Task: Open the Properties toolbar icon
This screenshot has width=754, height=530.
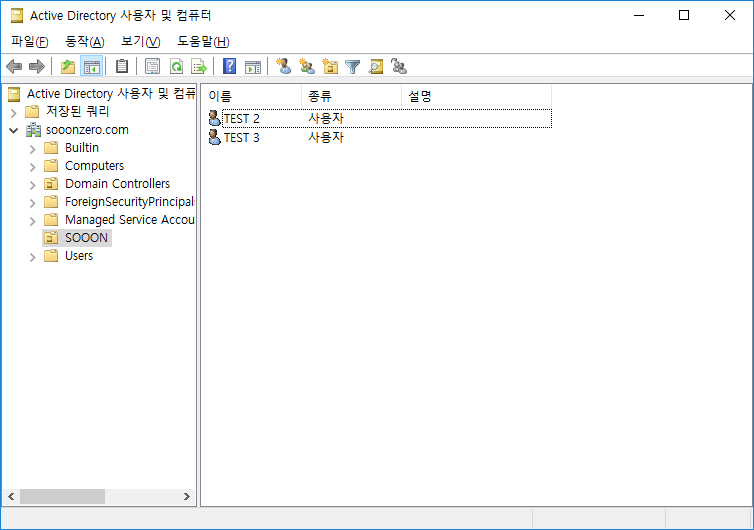Action: point(152,66)
